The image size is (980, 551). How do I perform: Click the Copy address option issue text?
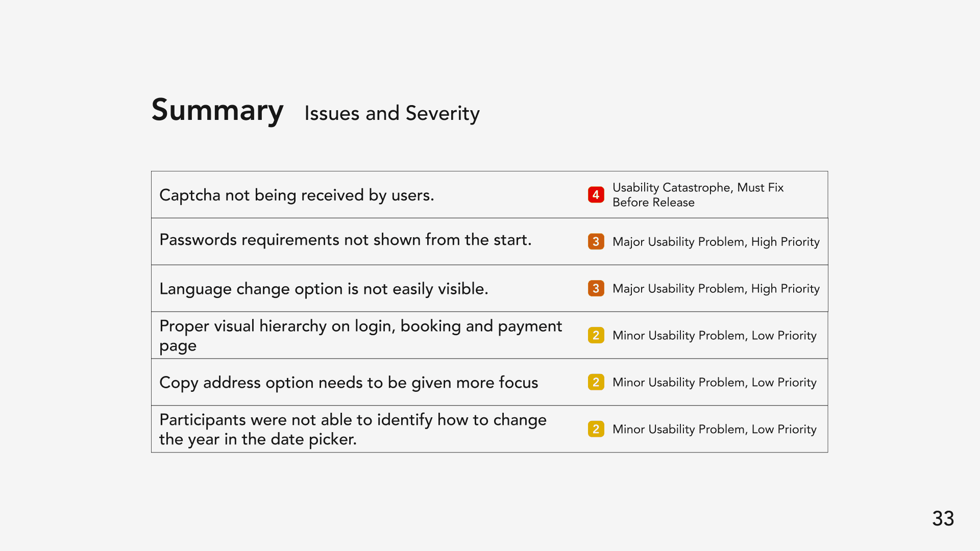(349, 383)
